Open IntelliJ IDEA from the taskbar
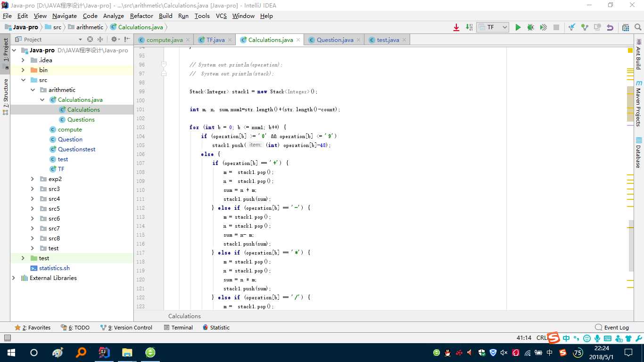Image resolution: width=644 pixels, height=362 pixels. [104, 353]
